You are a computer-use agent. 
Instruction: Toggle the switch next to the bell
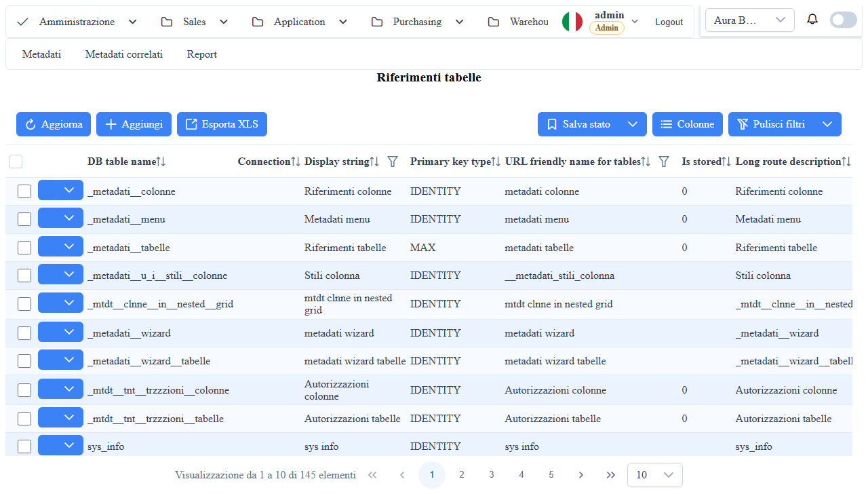point(844,20)
